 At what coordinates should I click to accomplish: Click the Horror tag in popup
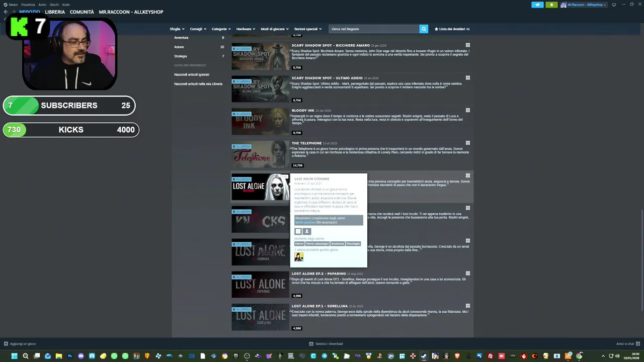click(x=299, y=244)
